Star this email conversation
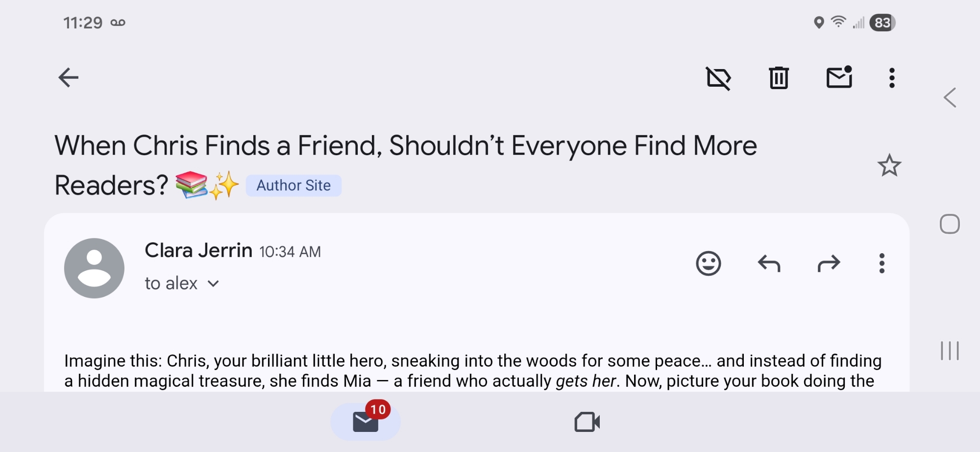980x452 pixels. click(x=889, y=166)
